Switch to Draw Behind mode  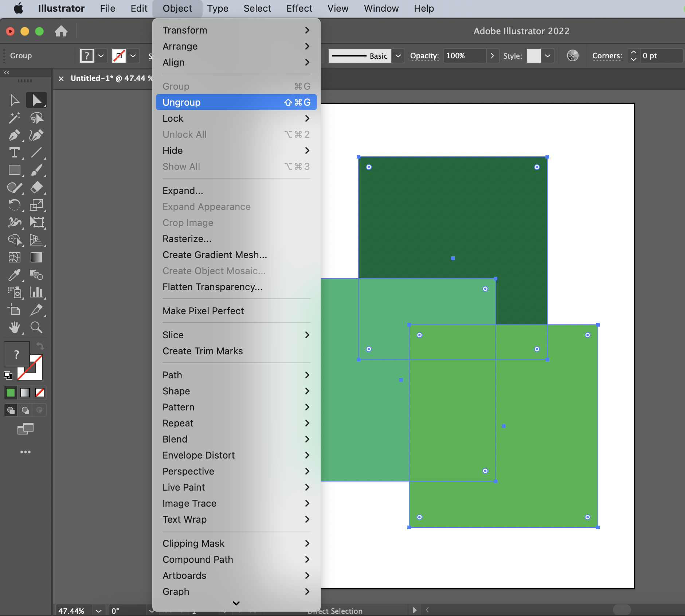tap(25, 410)
